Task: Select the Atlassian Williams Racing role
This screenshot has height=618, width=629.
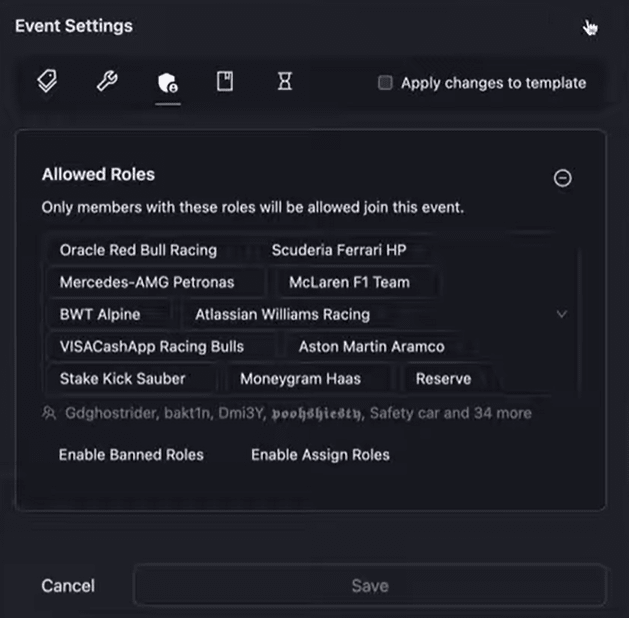Action: [x=282, y=314]
